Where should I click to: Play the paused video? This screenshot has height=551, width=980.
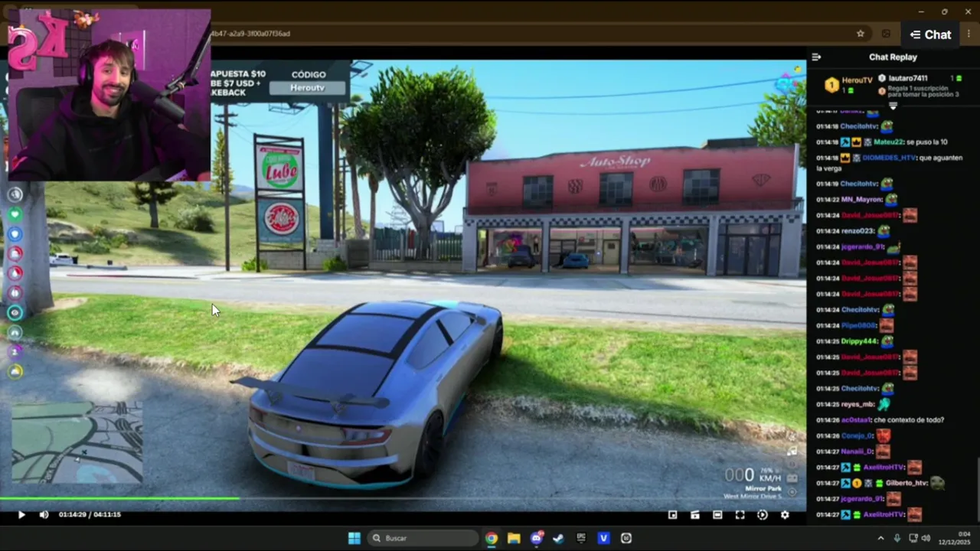tap(21, 514)
